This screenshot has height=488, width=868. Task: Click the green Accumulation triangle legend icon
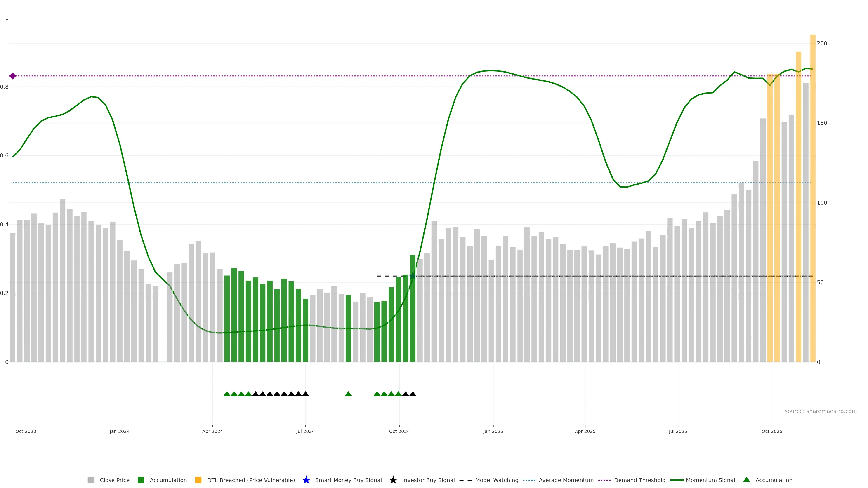pos(746,480)
